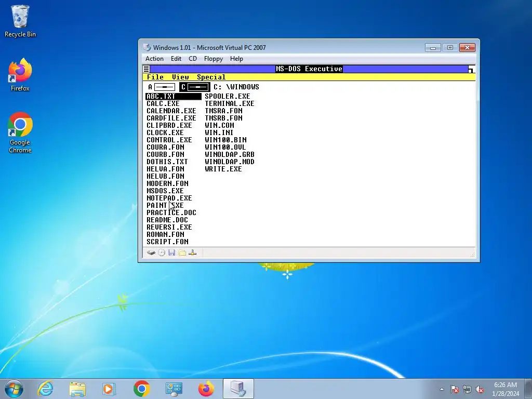Select MSDOS.EXE file
Viewport: 532px width, 399px height.
[165, 191]
